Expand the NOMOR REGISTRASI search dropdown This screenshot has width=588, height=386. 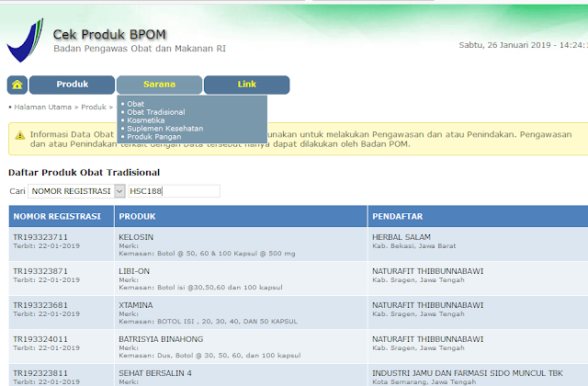76,191
